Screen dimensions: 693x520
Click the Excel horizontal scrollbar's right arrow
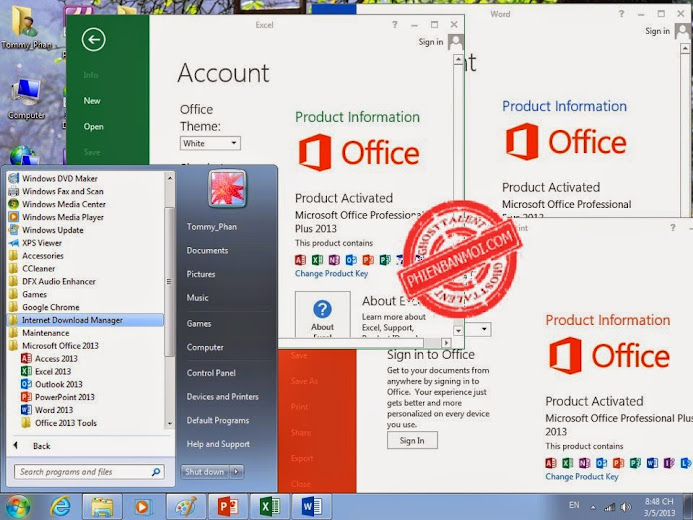tap(446, 342)
